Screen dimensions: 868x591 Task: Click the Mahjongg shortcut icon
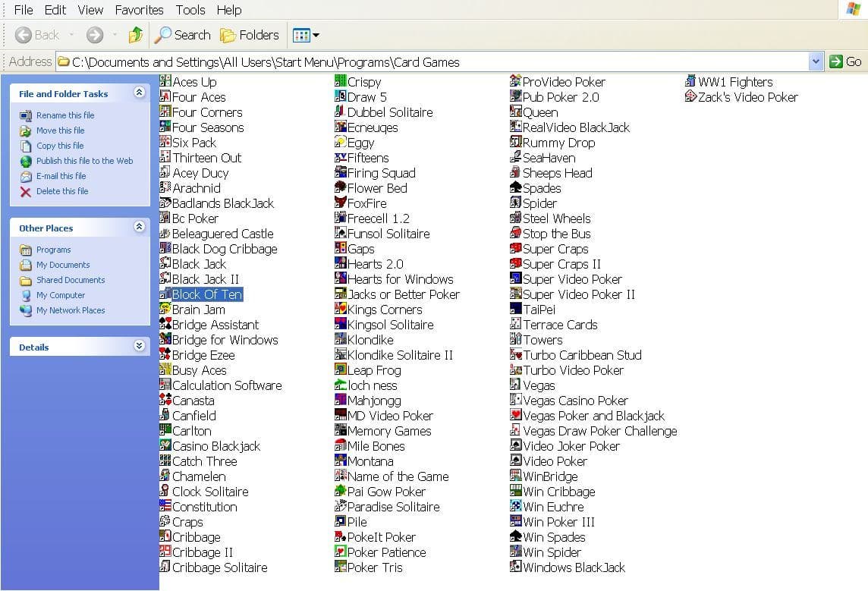[341, 400]
